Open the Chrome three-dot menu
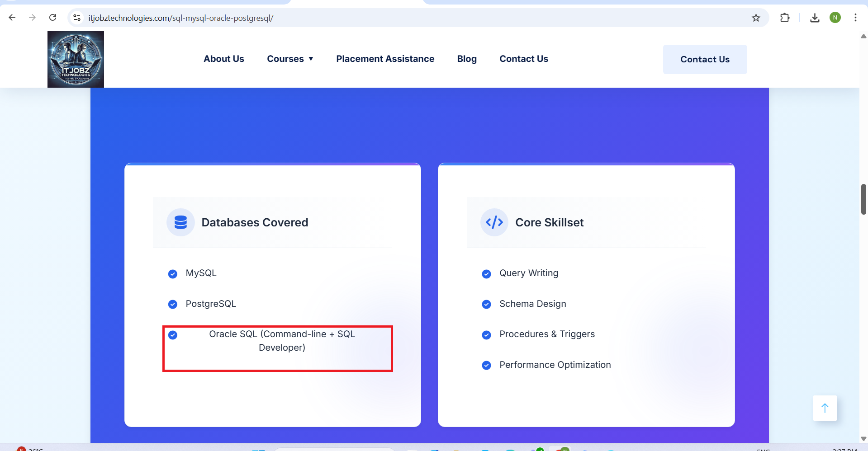Viewport: 868px width, 451px height. tap(855, 18)
